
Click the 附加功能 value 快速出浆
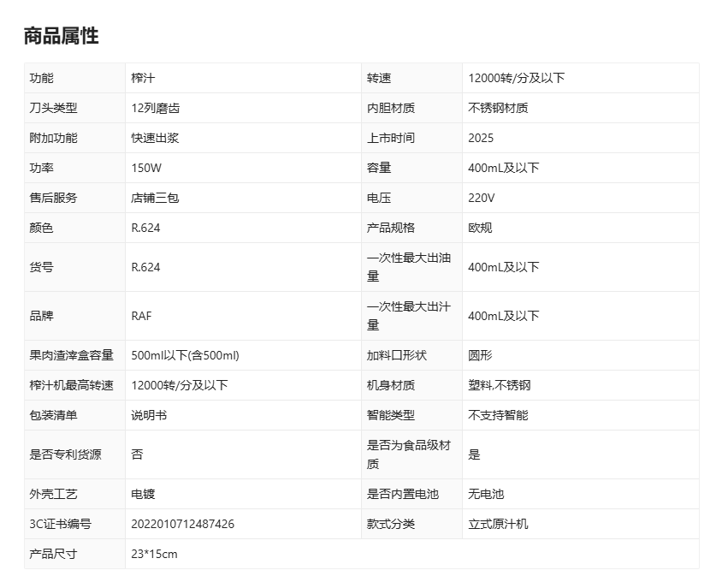155,138
